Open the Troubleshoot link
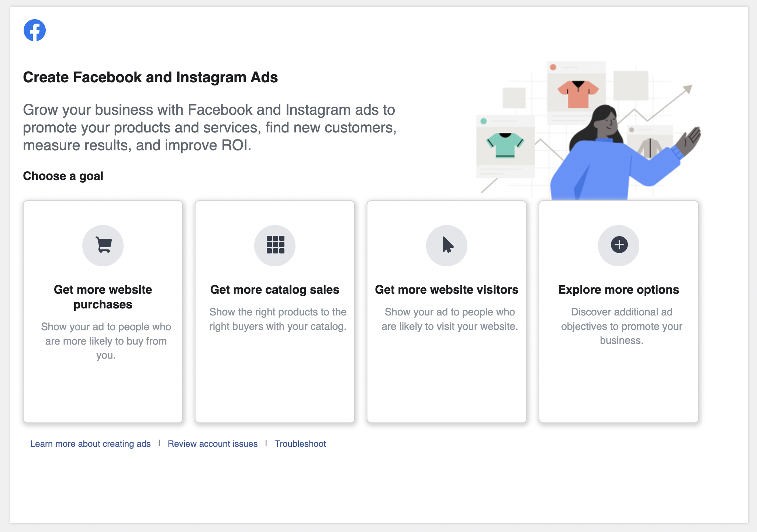 [300, 444]
